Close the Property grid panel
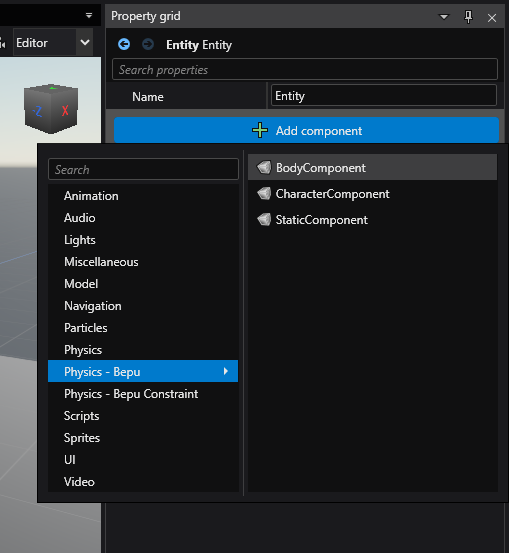The image size is (509, 553). pyautogui.click(x=492, y=18)
